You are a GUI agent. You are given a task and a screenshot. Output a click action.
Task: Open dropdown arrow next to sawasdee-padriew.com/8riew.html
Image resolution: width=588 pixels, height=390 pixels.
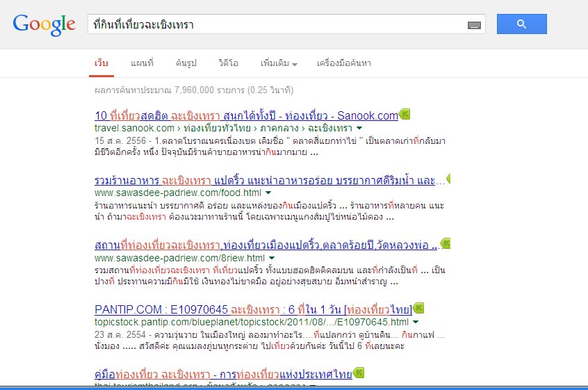[x=272, y=258]
